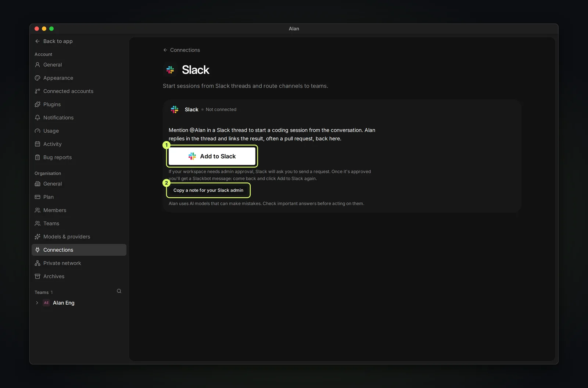Click the Add to Slack button
The image size is (588, 388).
click(212, 156)
